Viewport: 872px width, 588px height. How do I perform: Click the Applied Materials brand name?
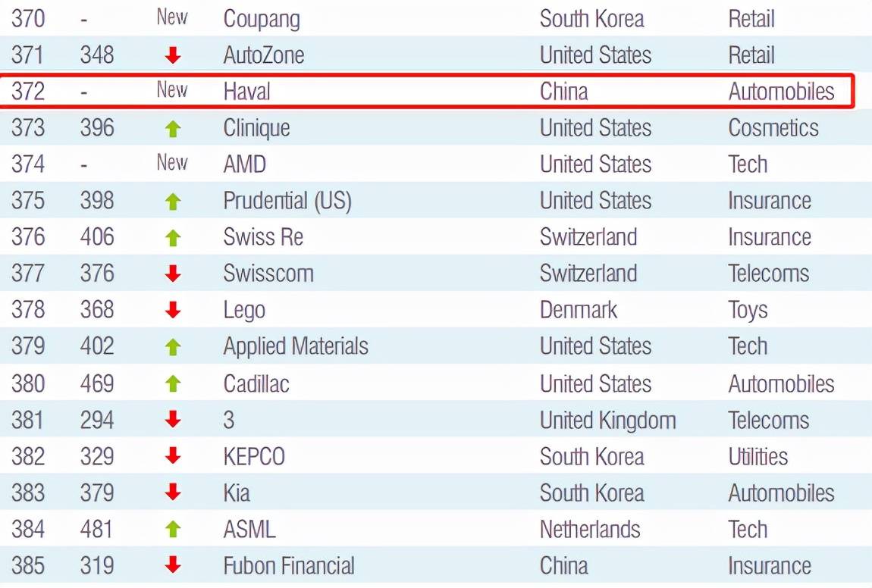(x=296, y=346)
